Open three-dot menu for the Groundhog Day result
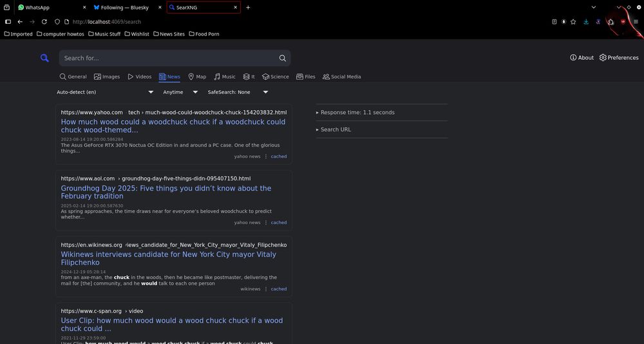 [266, 223]
